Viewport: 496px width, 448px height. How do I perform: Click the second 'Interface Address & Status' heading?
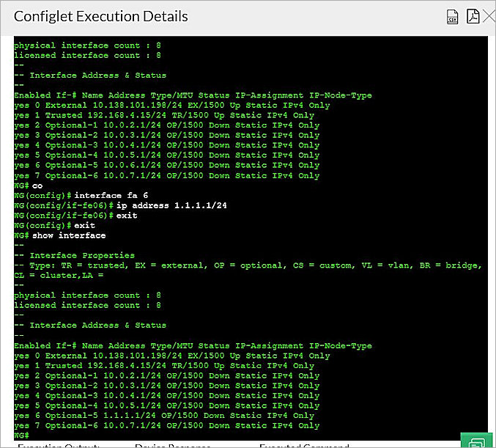(90, 325)
